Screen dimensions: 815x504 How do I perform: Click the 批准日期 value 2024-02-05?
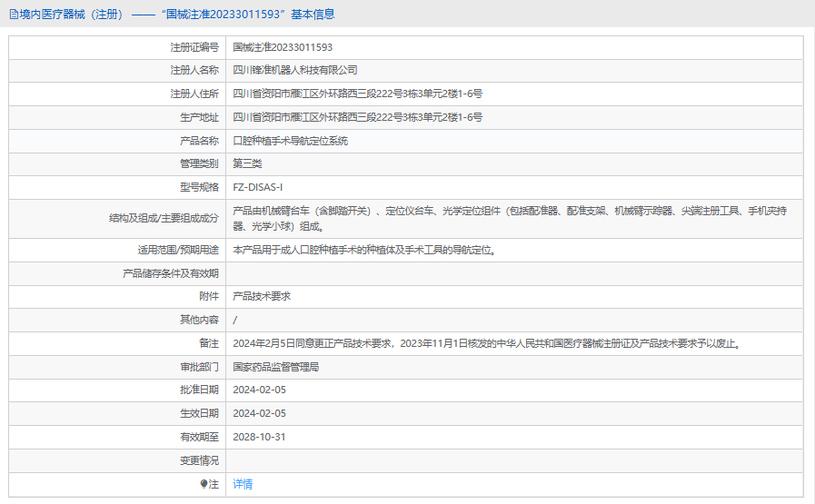[x=259, y=390]
